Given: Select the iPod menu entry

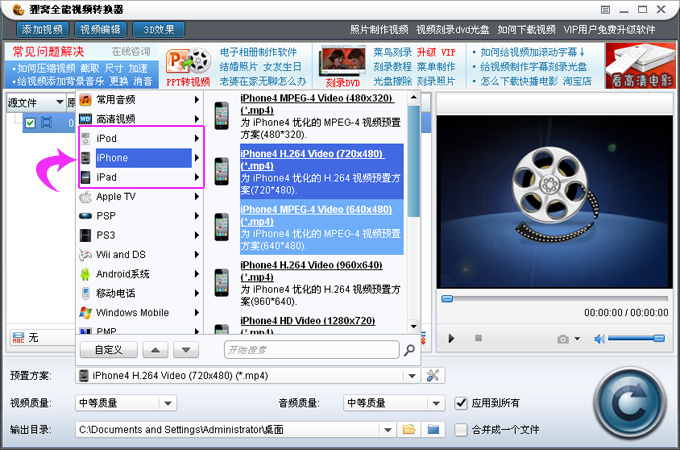Looking at the screenshot, I should (140, 138).
